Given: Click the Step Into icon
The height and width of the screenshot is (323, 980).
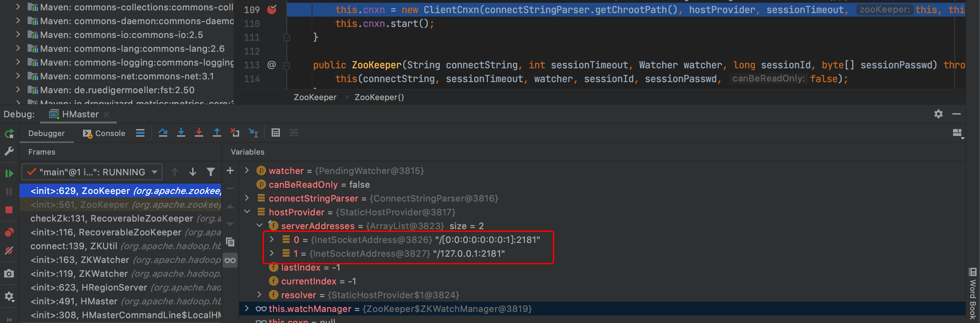Looking at the screenshot, I should tap(181, 133).
